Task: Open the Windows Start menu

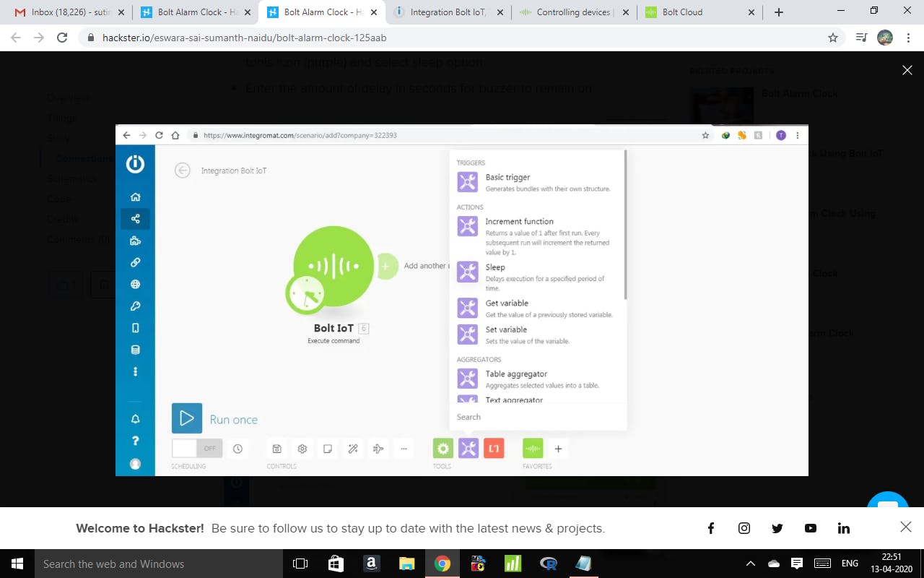Action: click(17, 564)
